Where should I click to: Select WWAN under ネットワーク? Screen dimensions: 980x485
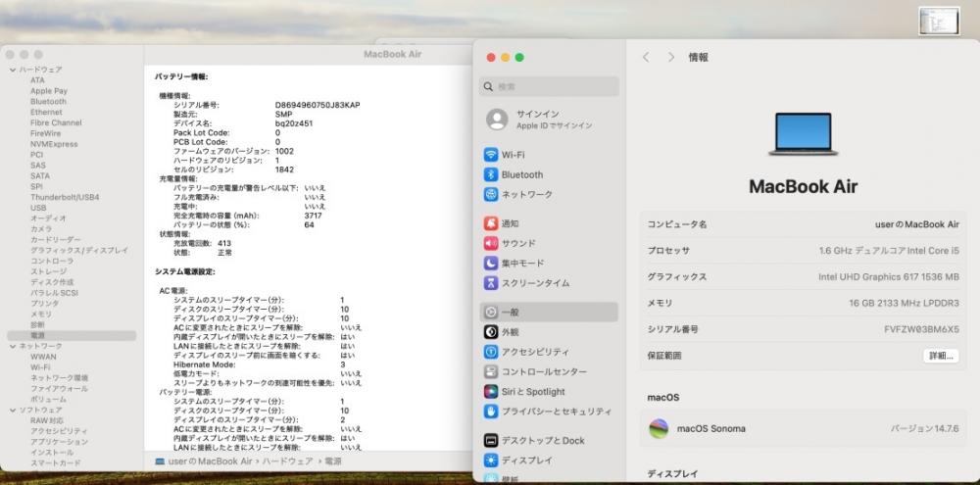(43, 357)
